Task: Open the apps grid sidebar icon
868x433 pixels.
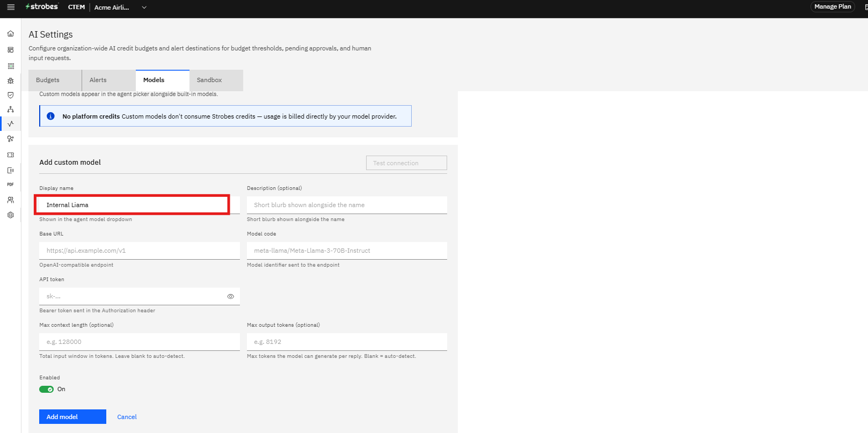Action: [10, 66]
